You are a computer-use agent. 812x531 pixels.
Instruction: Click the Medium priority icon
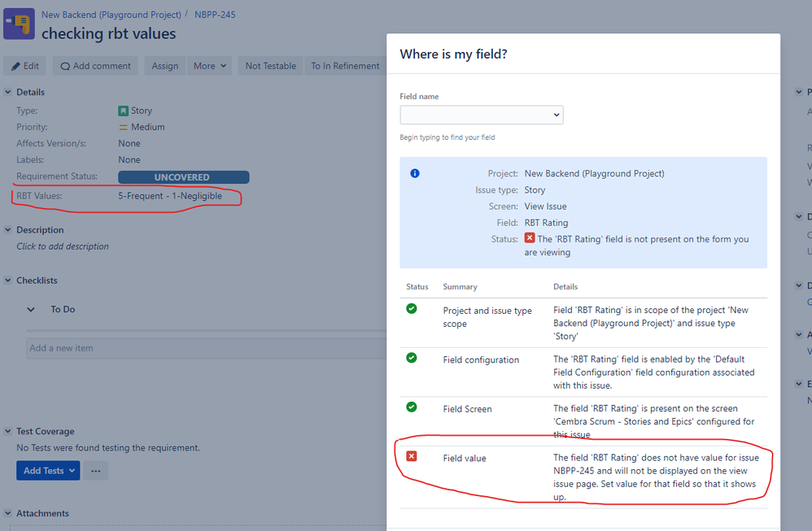pyautogui.click(x=123, y=128)
